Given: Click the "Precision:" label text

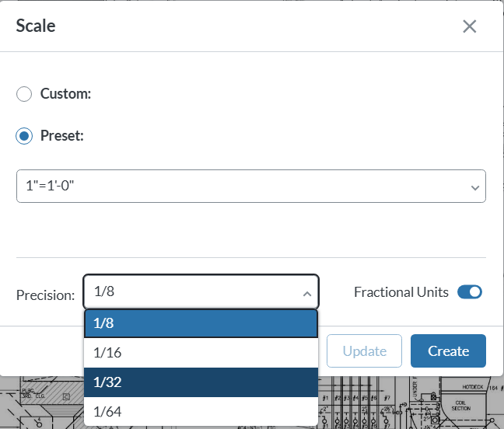Looking at the screenshot, I should (45, 295).
